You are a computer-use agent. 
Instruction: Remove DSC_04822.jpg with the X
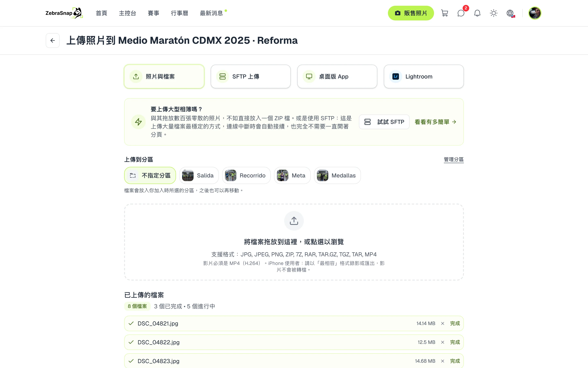point(442,342)
